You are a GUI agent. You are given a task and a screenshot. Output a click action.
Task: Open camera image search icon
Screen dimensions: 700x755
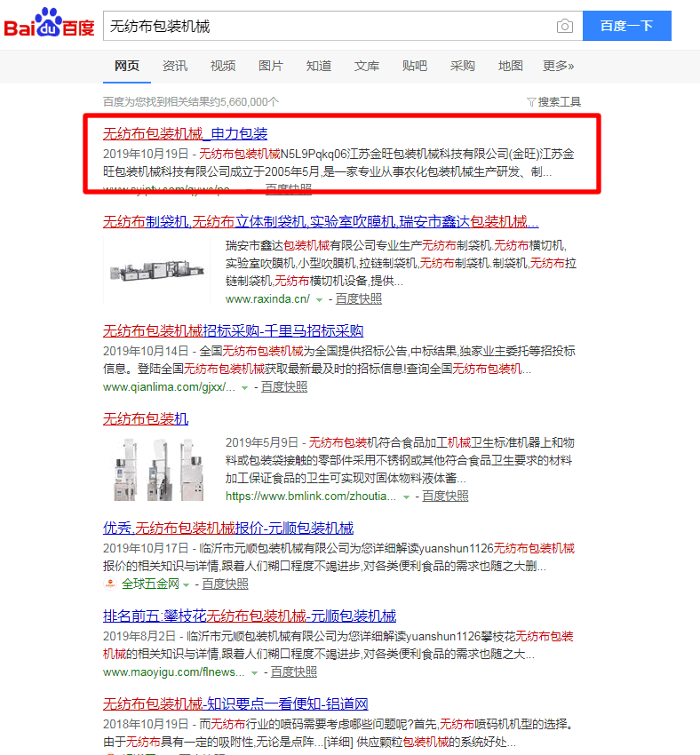coord(564,26)
